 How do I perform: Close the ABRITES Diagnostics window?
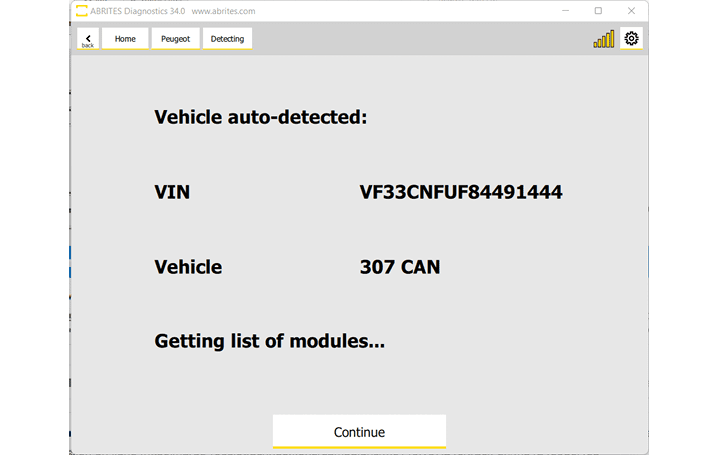coord(630,11)
